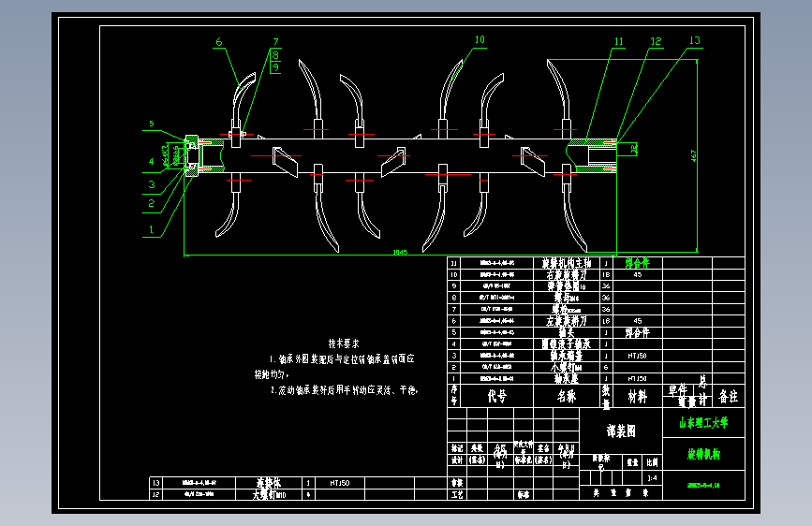Click the quantity 6 in parts list row 2

coord(606,367)
